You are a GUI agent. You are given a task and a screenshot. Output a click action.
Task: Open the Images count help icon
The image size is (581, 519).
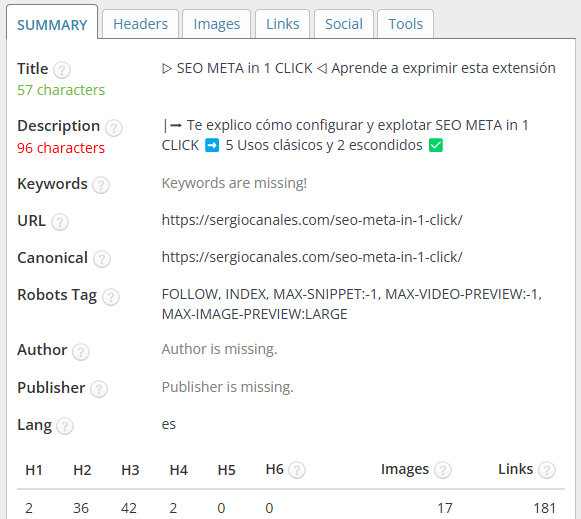(443, 470)
